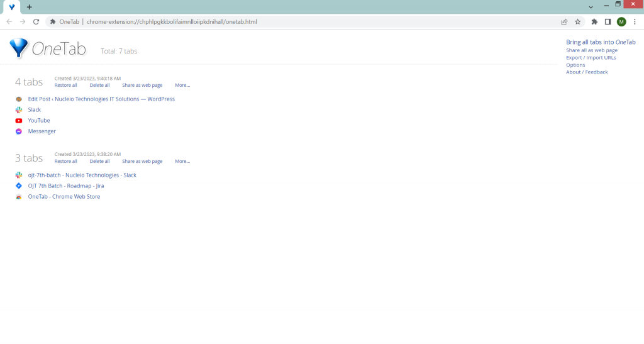Open the profile avatar M
This screenshot has width=644, height=344.
[x=621, y=22]
